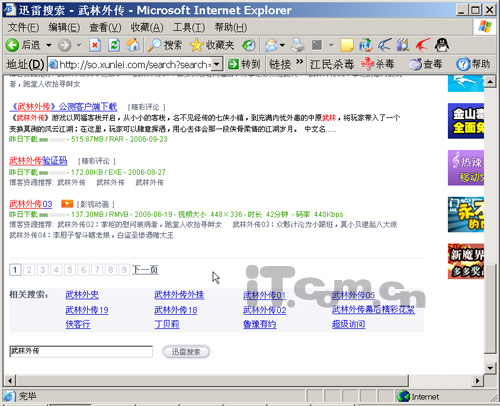
Task: Click the yellow-blue tool toolbar icon
Action: click(403, 45)
